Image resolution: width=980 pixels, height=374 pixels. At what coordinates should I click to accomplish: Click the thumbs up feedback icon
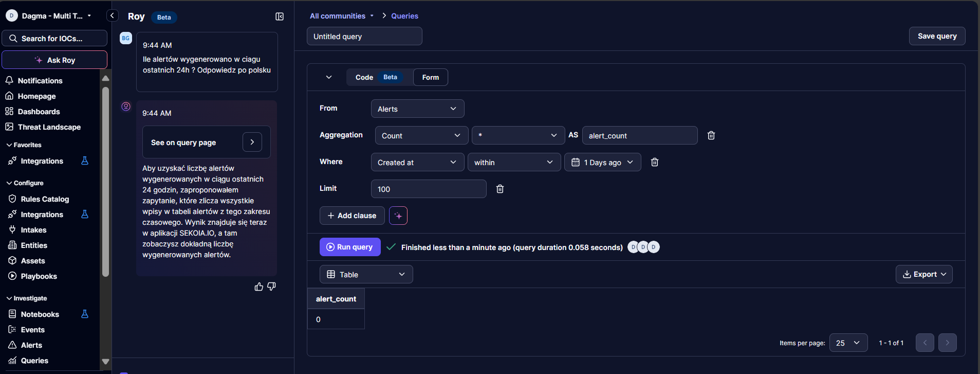point(258,287)
